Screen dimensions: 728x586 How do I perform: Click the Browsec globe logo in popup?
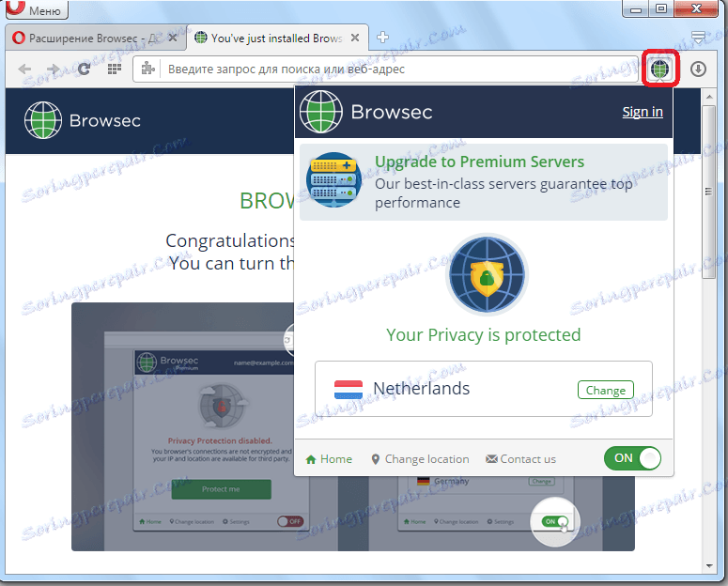(x=321, y=112)
